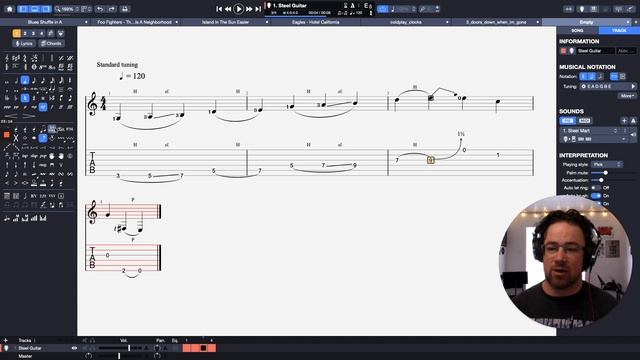Apply the mezzo-forte dynamic
The height and width of the screenshot is (360, 640).
43,107
